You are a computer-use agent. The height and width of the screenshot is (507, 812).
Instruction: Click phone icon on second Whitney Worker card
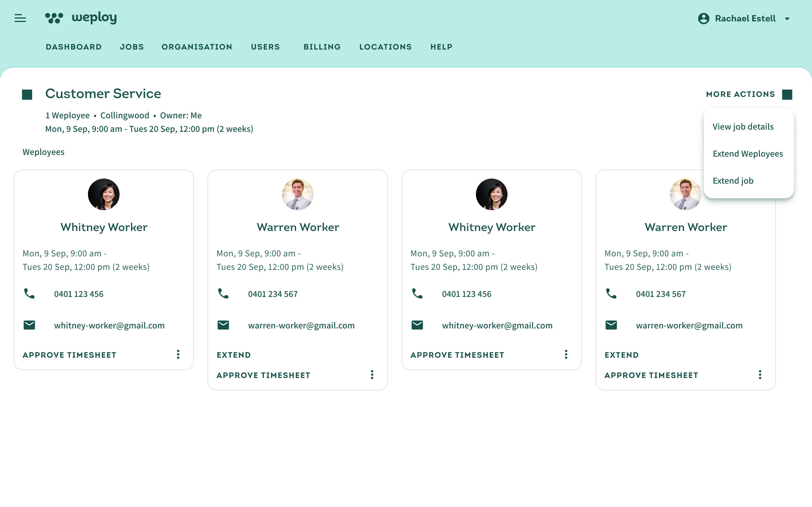417,294
